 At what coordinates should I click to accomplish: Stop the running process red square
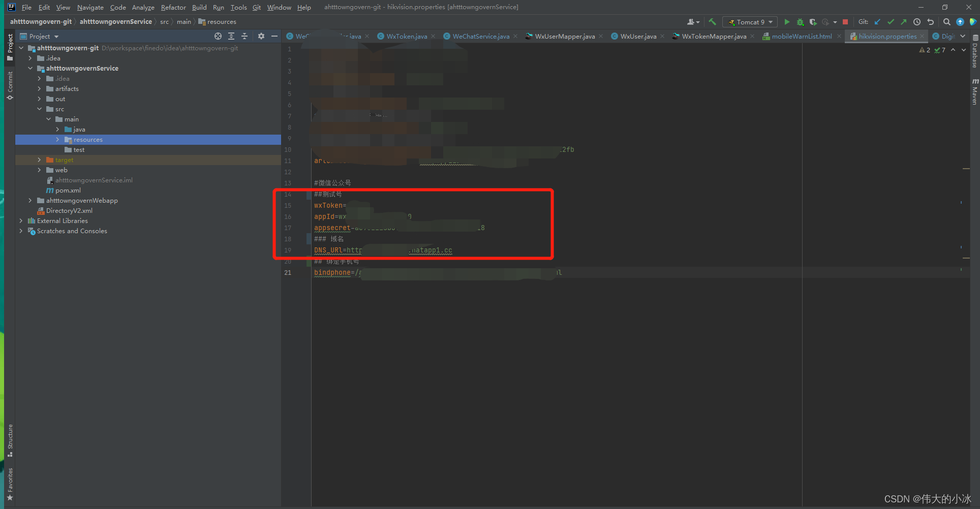[845, 22]
